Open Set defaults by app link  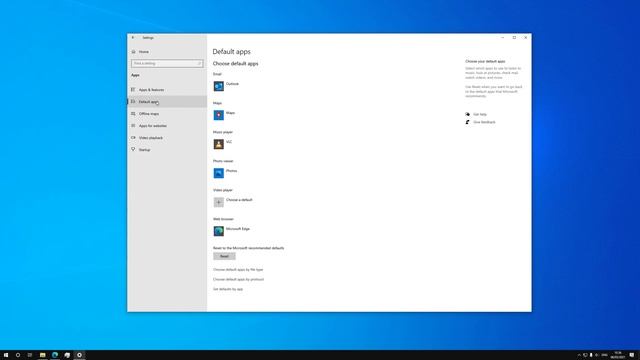pos(228,289)
